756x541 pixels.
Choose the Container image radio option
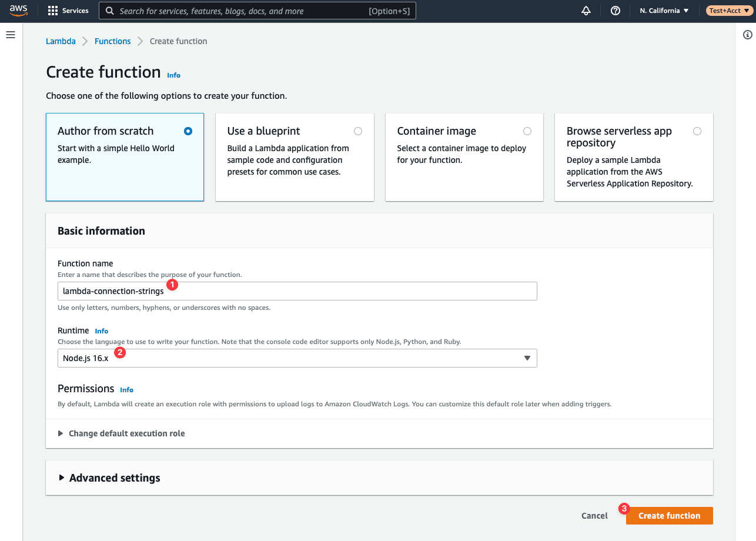[x=527, y=131]
